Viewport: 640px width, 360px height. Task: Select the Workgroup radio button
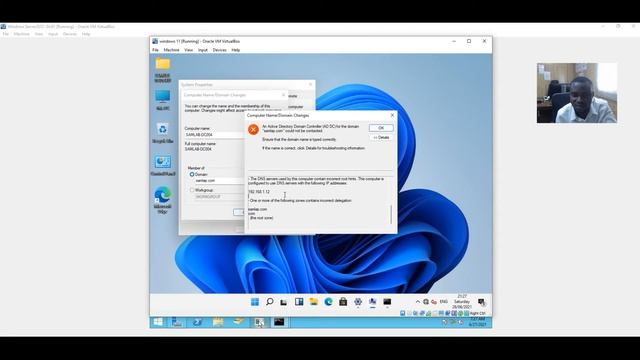[192, 190]
